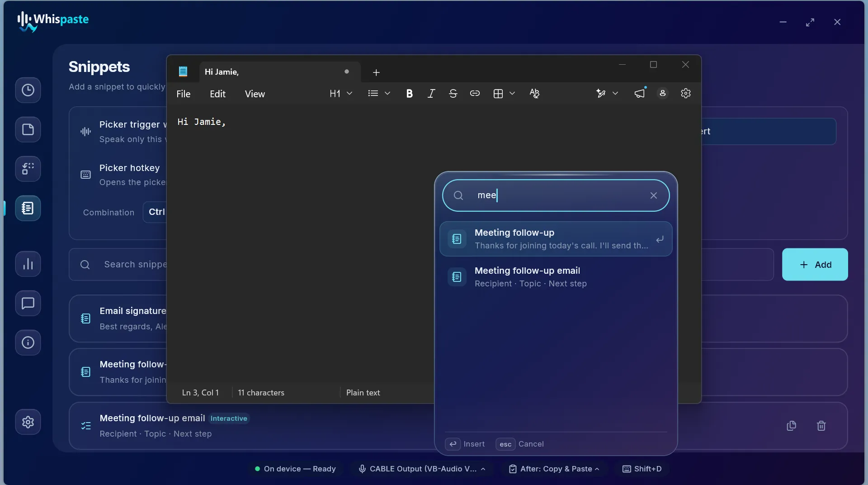This screenshot has width=868, height=485.
Task: Open the chat bubble sidebar icon
Action: coord(28,304)
